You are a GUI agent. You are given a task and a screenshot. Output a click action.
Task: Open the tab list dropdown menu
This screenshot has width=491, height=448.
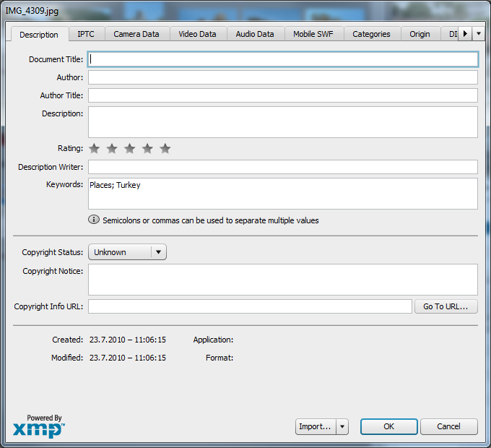[478, 34]
